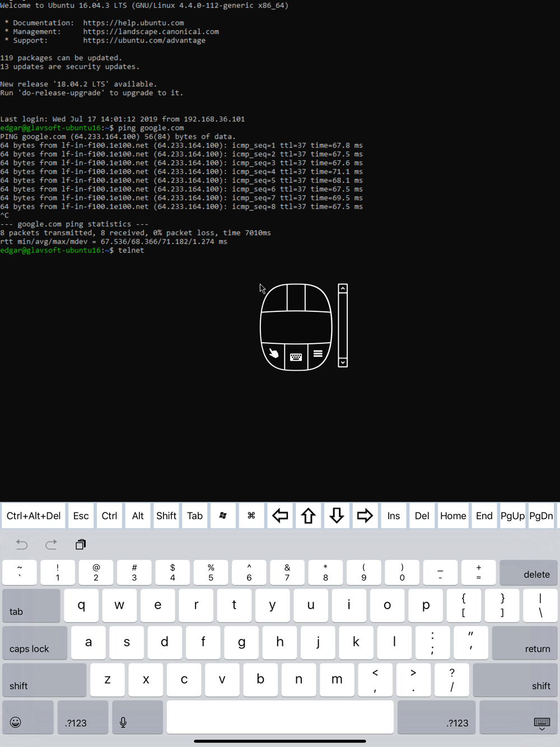Tap the Ins key

point(394,516)
